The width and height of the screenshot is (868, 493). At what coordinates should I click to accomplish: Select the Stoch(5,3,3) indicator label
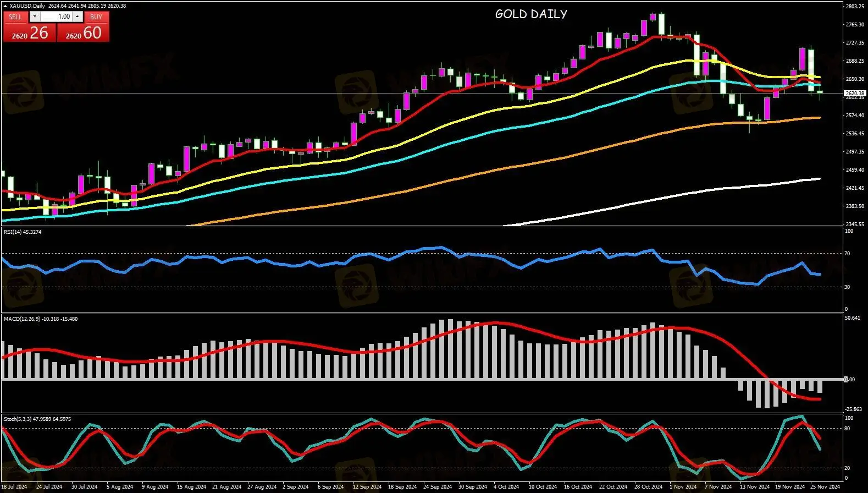(37, 419)
